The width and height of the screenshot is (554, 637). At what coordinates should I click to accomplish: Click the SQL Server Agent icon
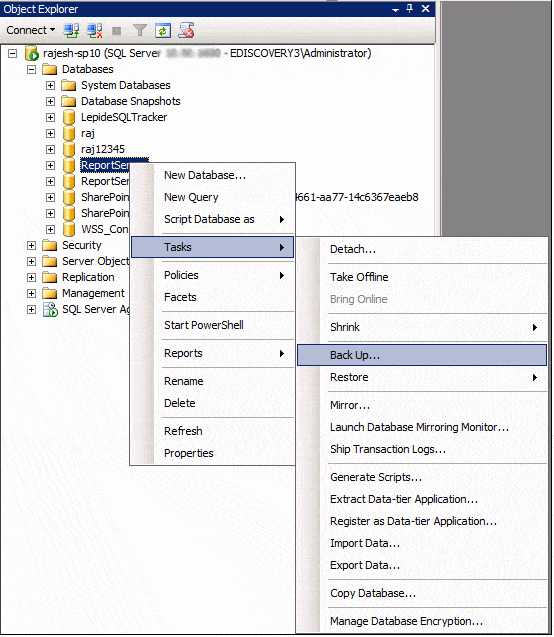click(x=50, y=310)
